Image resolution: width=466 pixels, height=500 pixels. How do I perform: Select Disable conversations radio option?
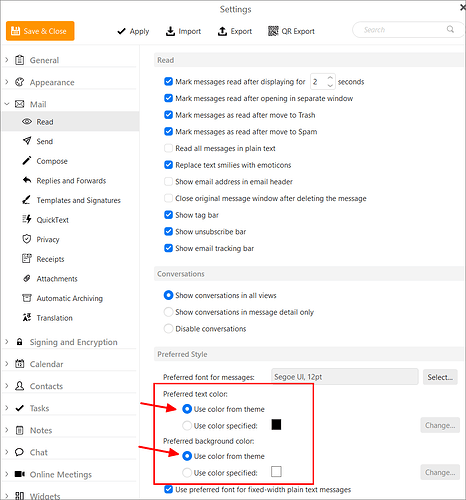[168, 329]
